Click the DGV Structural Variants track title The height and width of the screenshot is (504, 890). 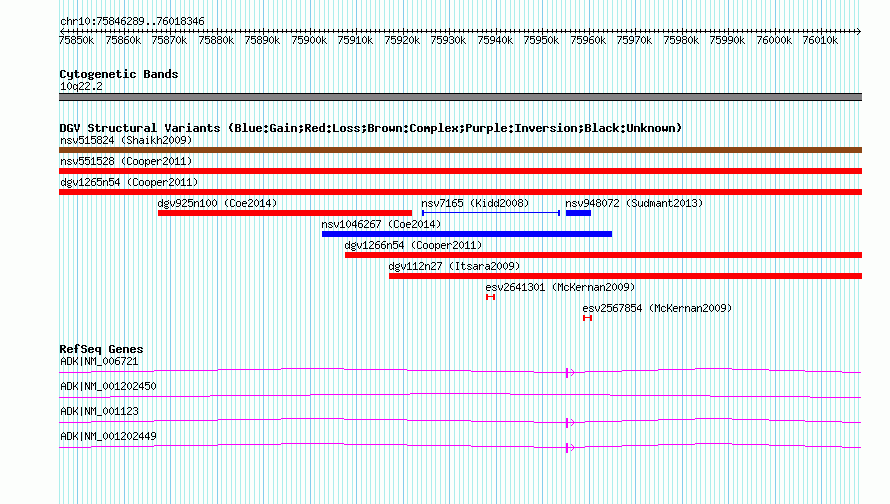pos(371,128)
